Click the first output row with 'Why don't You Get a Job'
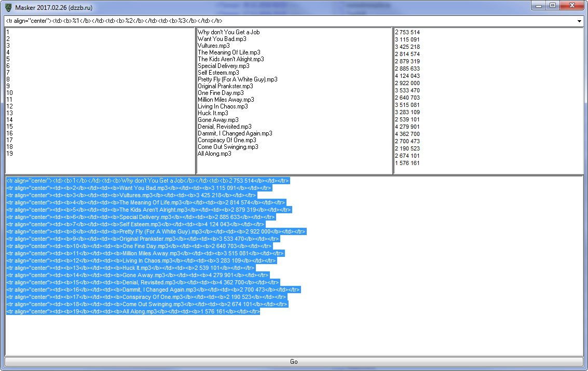Screen dimensions: 588x371 (147, 181)
